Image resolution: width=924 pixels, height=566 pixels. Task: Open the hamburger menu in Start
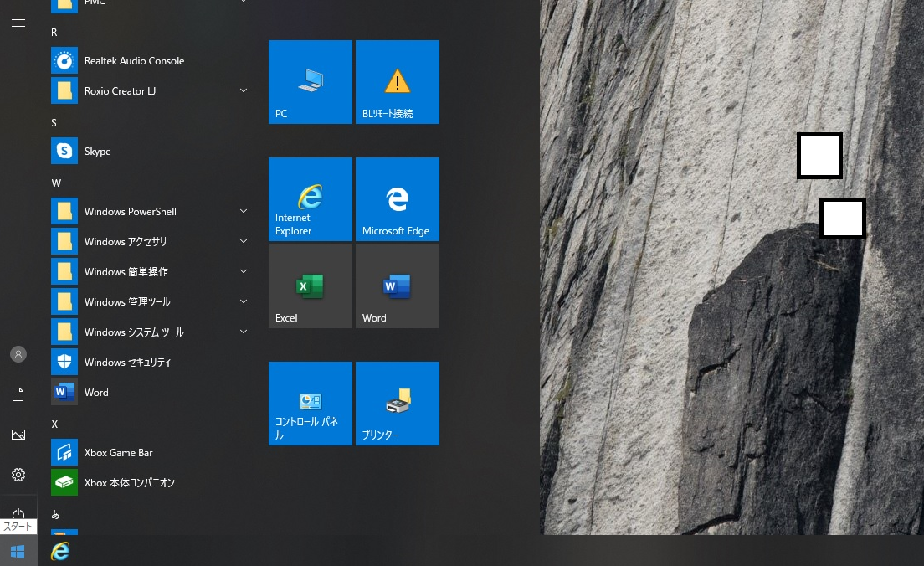click(x=18, y=23)
